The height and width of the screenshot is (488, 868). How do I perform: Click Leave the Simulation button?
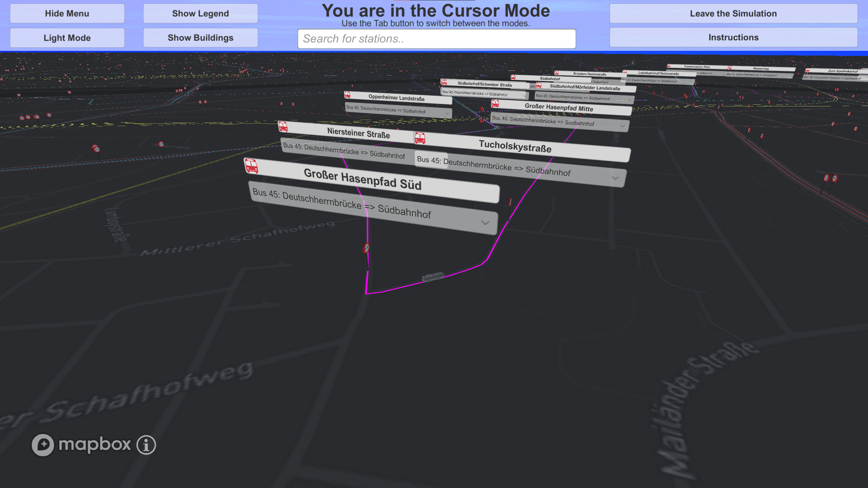click(733, 14)
